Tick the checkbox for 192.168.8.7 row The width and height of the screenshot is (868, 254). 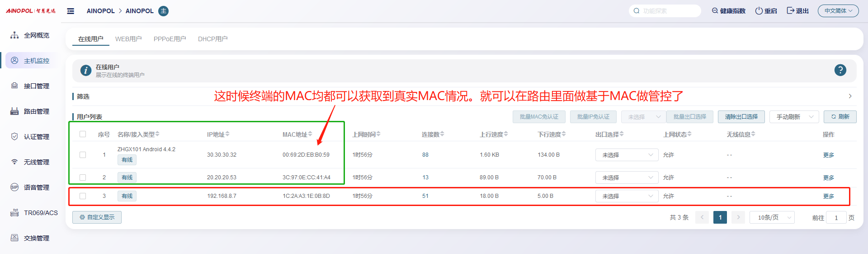(83, 196)
